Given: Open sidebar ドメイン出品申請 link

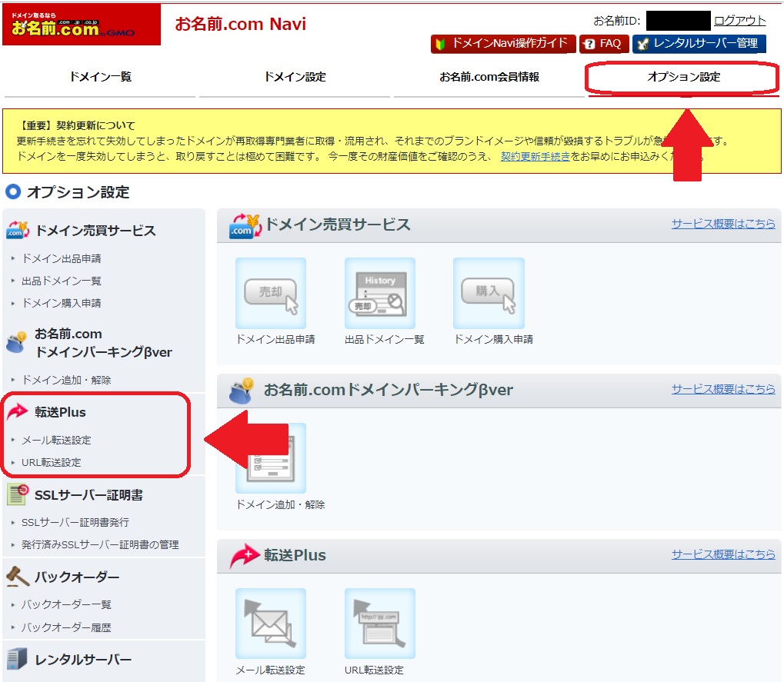Looking at the screenshot, I should click(x=62, y=258).
